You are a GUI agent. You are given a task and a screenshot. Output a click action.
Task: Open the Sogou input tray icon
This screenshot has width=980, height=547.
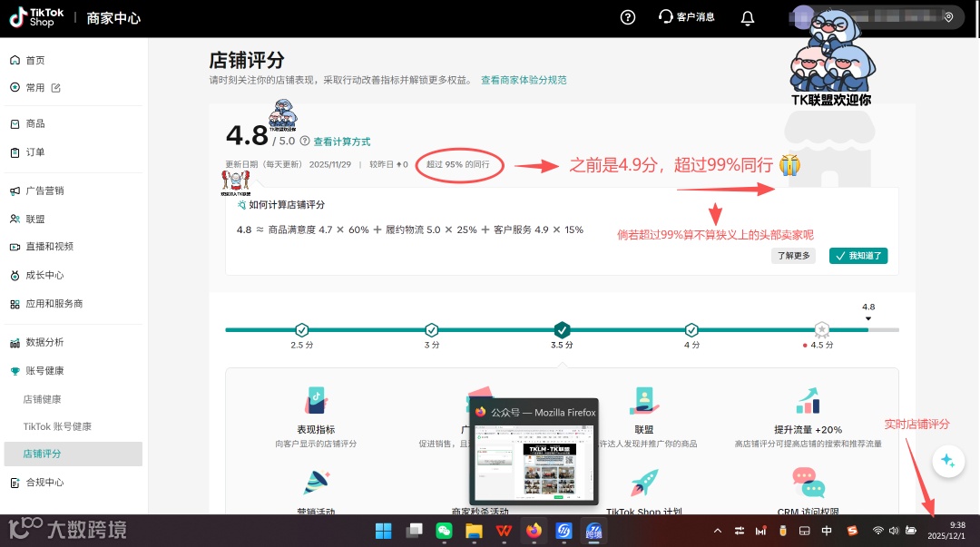852,531
